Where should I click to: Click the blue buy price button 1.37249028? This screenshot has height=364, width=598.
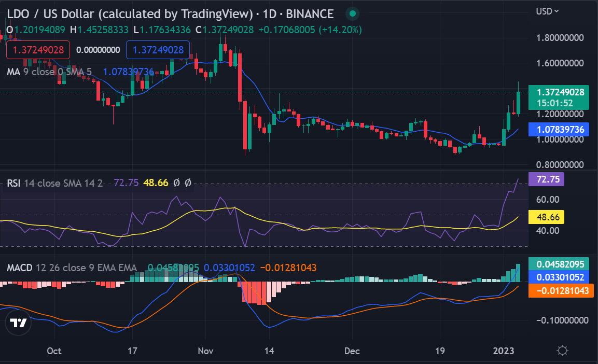tap(158, 49)
